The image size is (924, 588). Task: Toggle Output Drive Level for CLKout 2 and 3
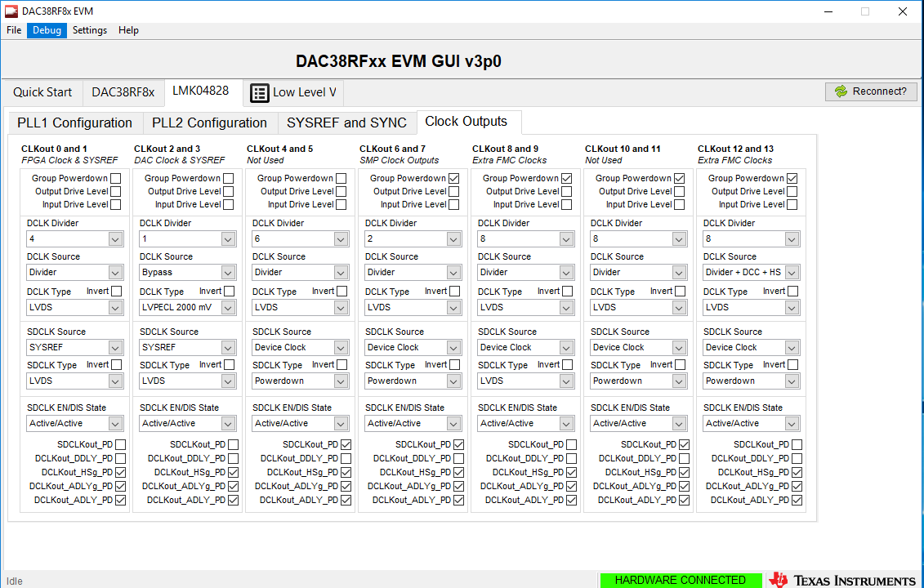228,191
